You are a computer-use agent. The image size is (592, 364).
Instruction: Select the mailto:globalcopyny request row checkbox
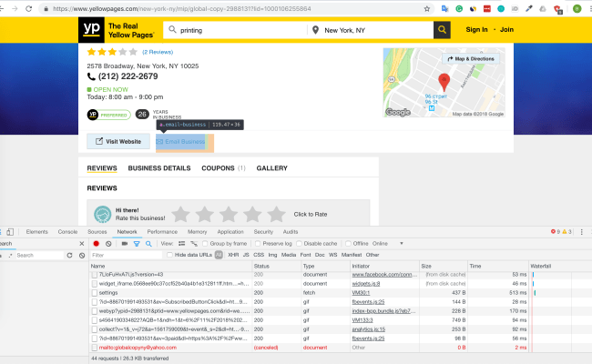click(x=95, y=348)
